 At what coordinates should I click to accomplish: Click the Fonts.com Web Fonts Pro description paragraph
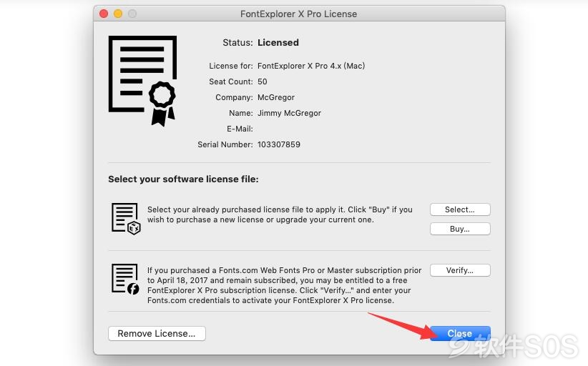coord(284,285)
